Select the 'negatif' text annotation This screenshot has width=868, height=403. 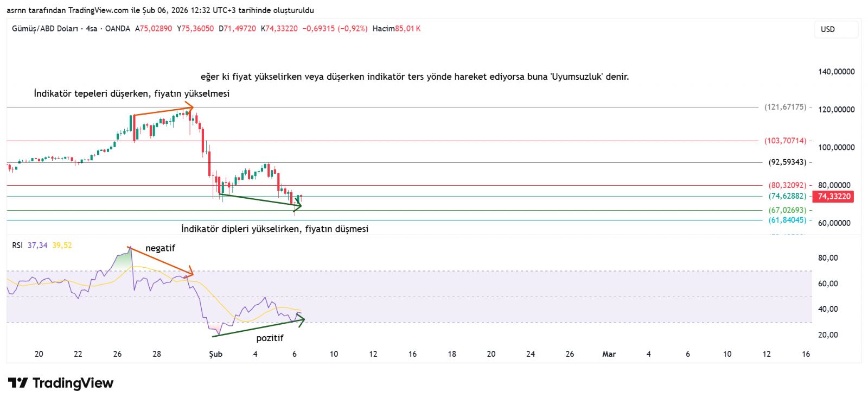[x=160, y=248]
